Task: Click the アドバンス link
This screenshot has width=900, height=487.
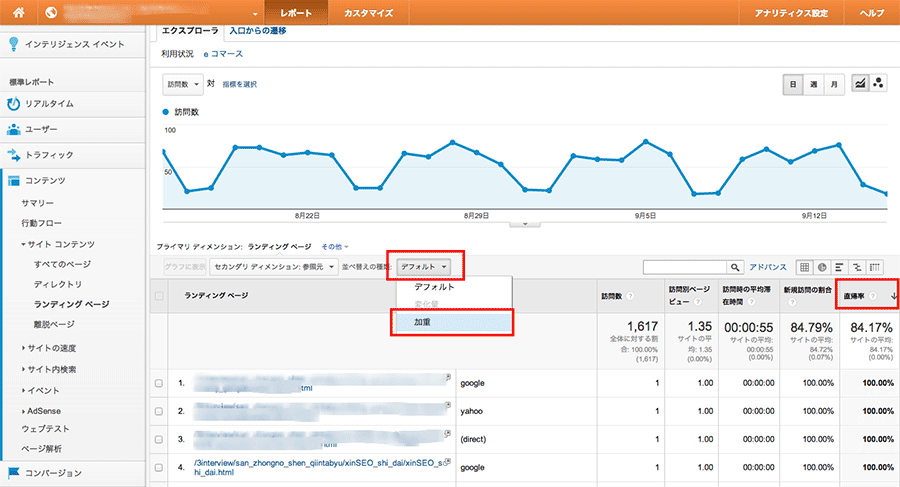Action: coord(769,267)
